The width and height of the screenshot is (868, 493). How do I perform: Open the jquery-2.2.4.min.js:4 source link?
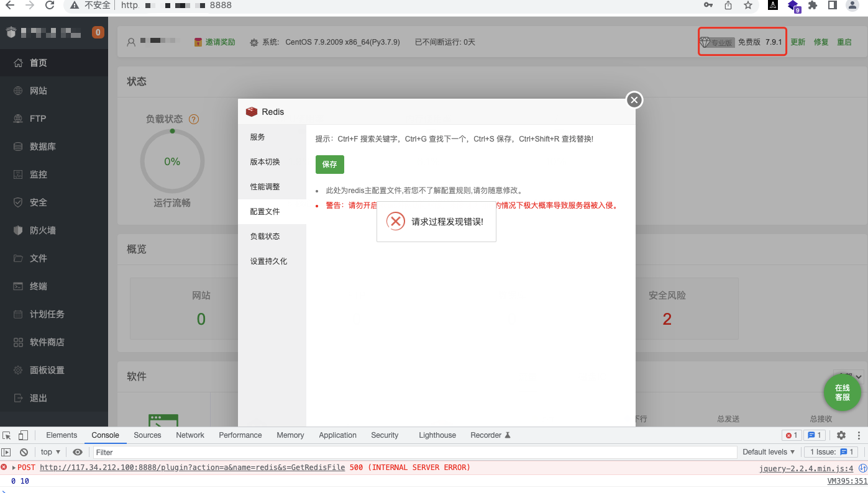click(x=806, y=468)
